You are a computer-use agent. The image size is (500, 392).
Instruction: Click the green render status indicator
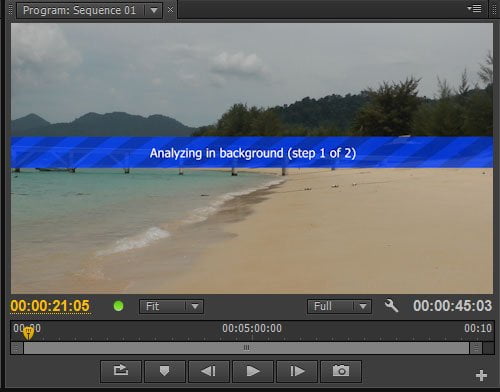(x=118, y=306)
